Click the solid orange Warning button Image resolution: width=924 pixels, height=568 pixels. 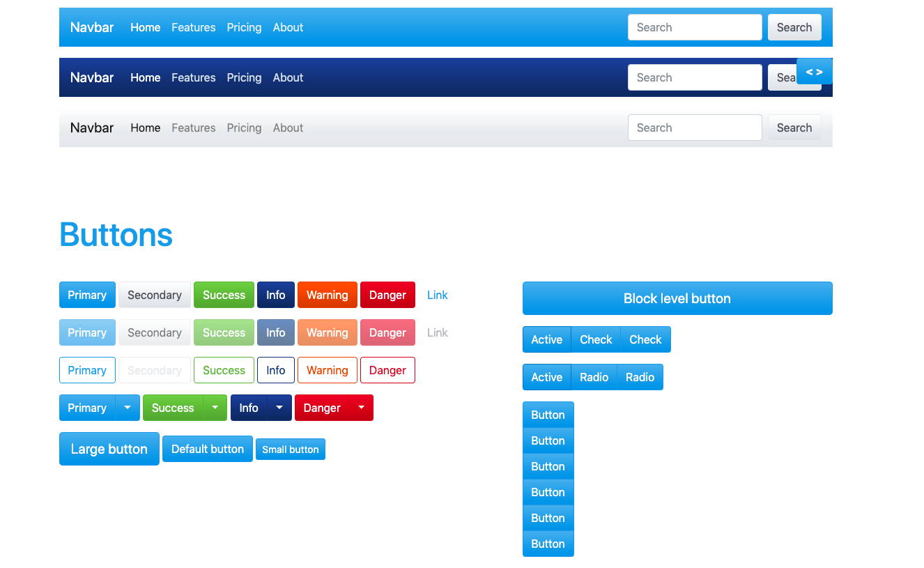coord(328,295)
